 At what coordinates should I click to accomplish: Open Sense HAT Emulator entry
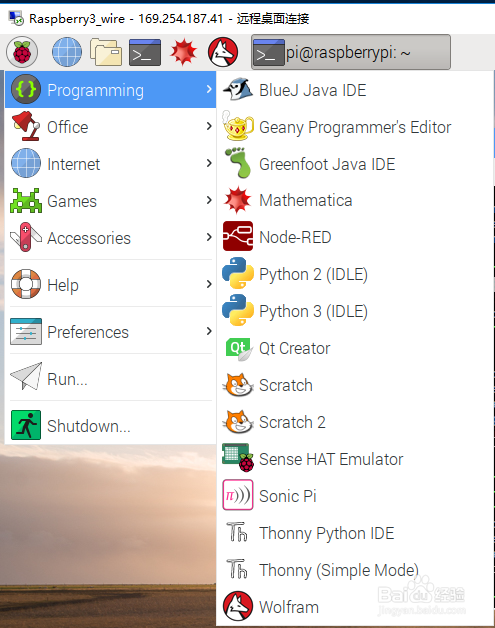(355, 459)
